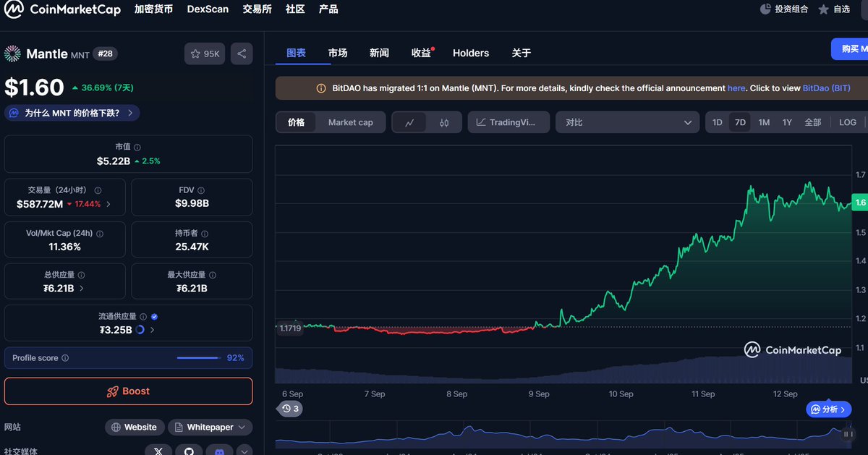
Task: Expand 为什么 MNT 的价格下跌 explanation
Action: coord(72,113)
